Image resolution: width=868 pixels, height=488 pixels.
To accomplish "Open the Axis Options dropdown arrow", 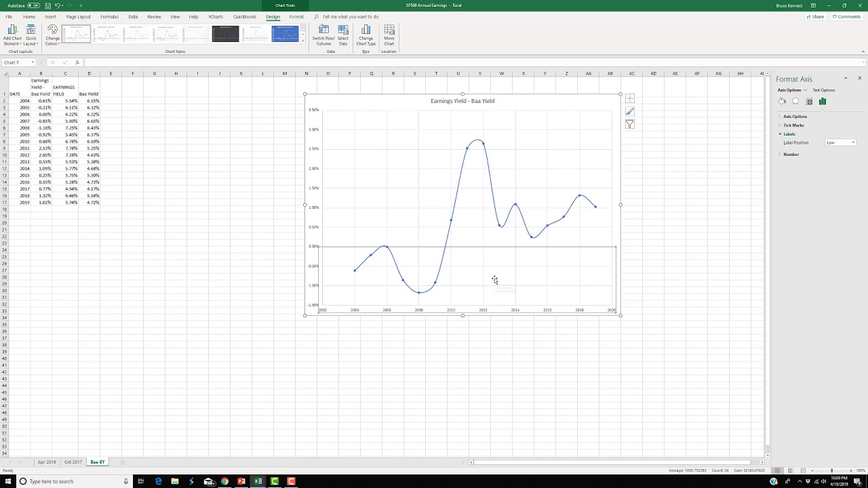I will pyautogui.click(x=805, y=90).
